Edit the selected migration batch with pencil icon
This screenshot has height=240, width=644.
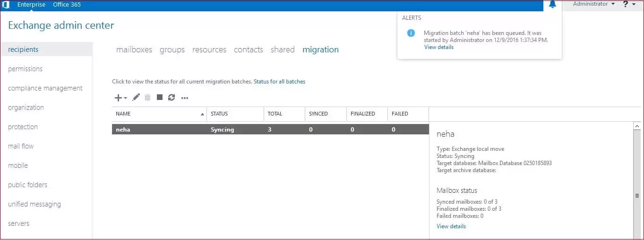click(x=136, y=97)
